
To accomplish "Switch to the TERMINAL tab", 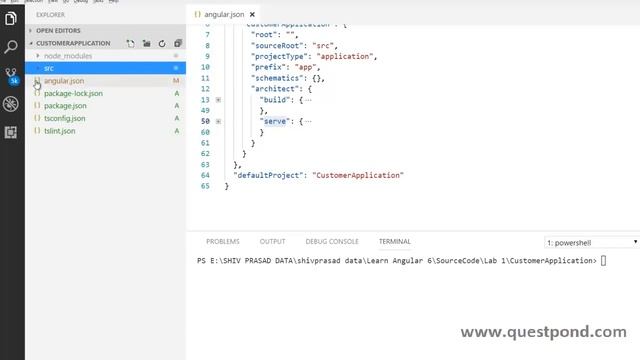I will coord(395,242).
